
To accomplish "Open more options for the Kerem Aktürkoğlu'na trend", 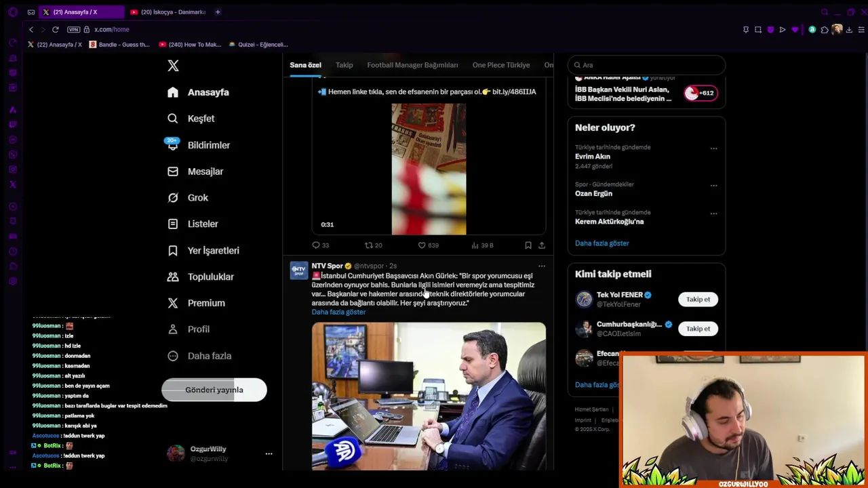I will (x=713, y=213).
